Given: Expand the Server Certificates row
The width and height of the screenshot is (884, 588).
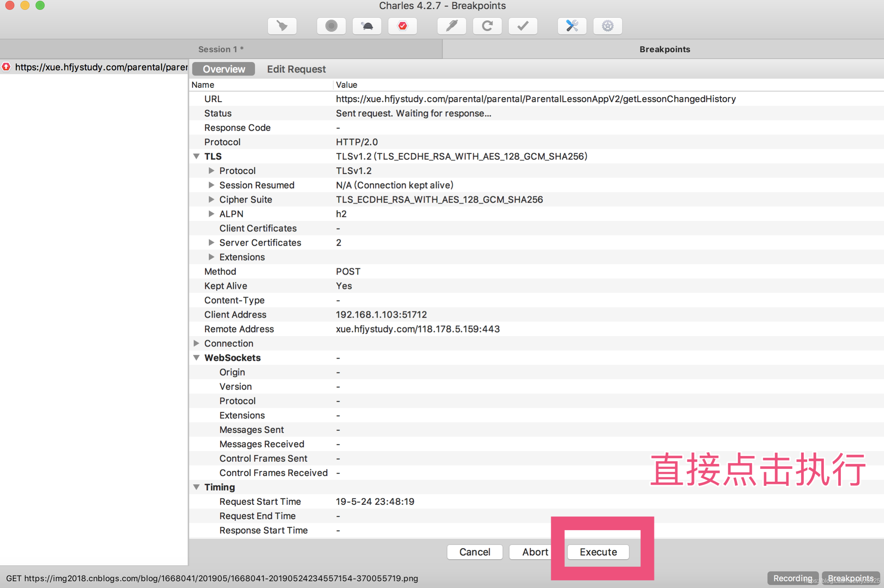Looking at the screenshot, I should pyautogui.click(x=211, y=242).
